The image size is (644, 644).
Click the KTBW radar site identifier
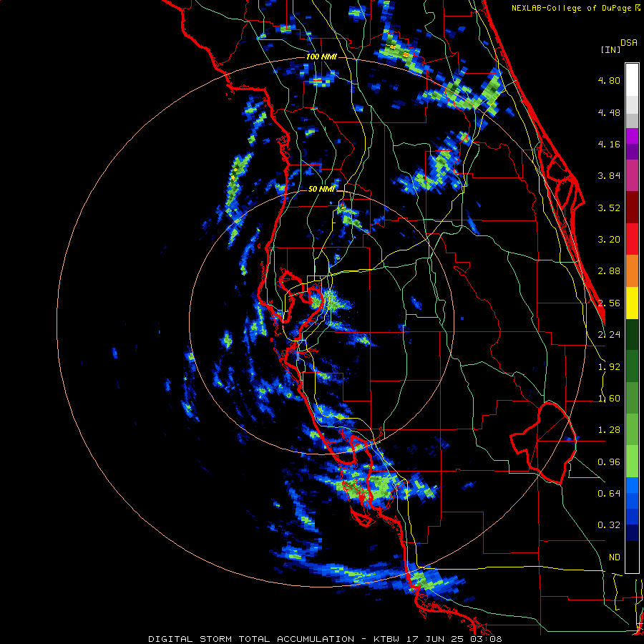(x=386, y=639)
